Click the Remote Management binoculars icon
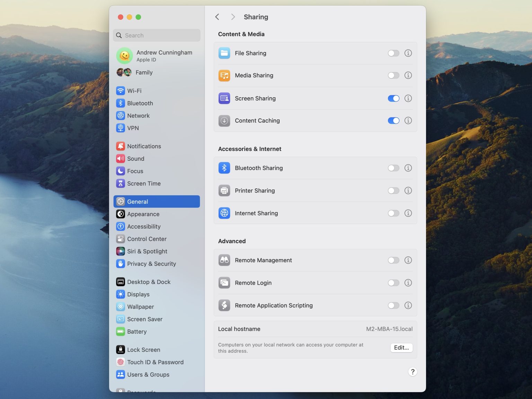 tap(224, 260)
